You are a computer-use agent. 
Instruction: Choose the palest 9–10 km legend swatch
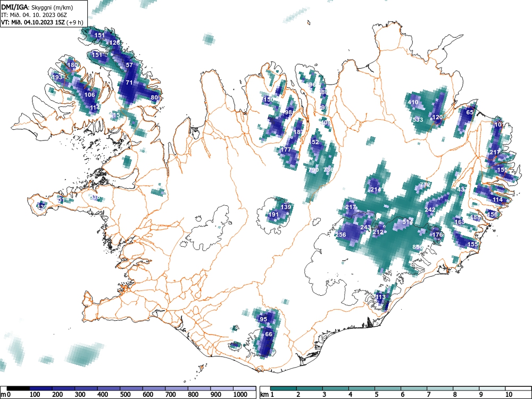click(492, 388)
